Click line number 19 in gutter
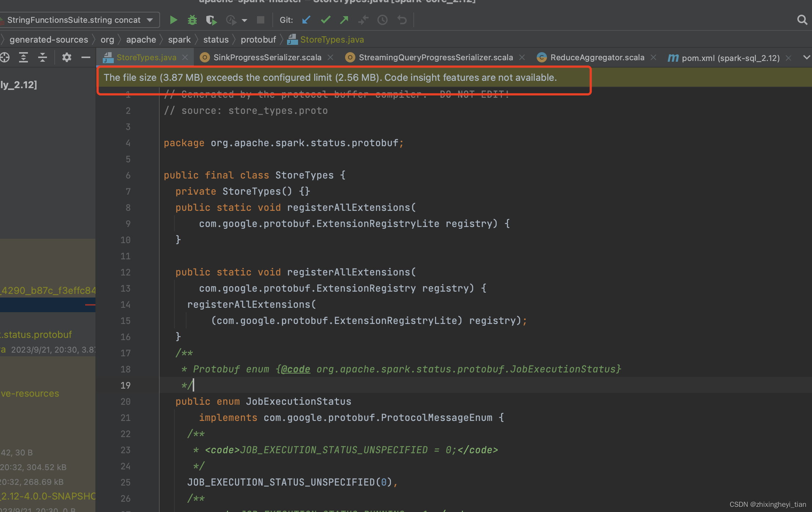The image size is (812, 512). click(x=126, y=385)
